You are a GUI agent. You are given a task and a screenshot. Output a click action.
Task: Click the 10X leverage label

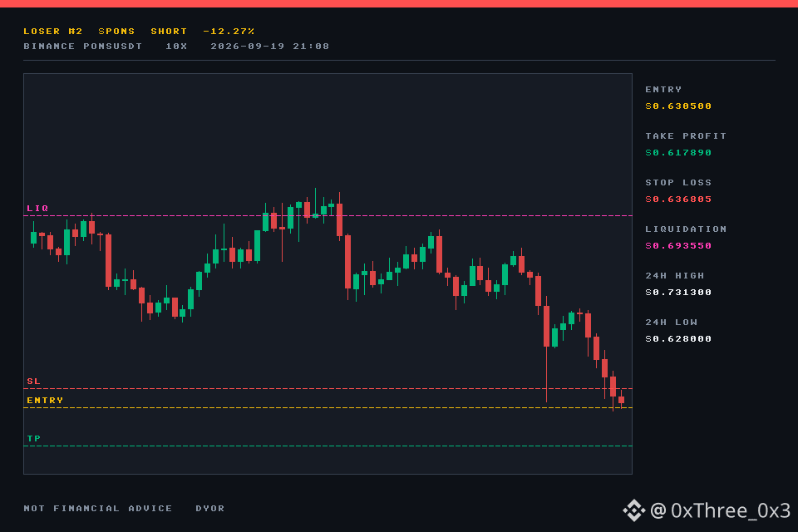pos(176,47)
